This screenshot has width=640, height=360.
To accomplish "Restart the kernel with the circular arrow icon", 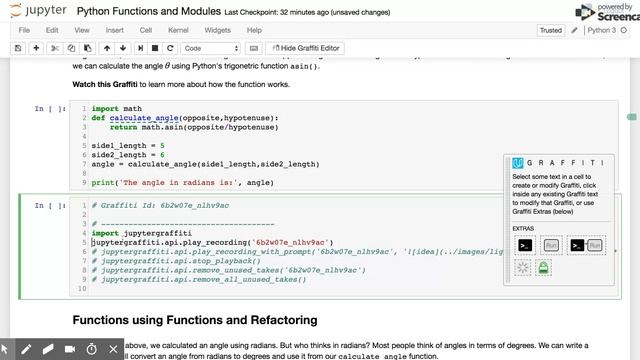I will pos(170,48).
